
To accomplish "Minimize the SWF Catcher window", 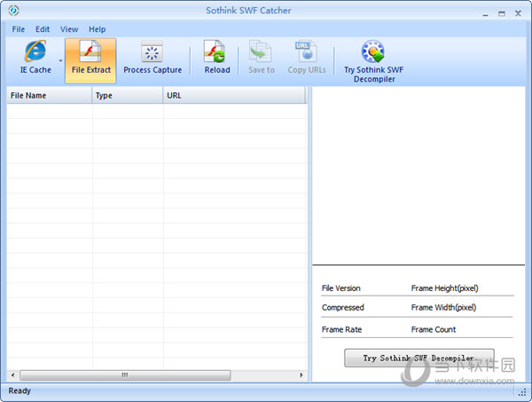I will click(486, 13).
